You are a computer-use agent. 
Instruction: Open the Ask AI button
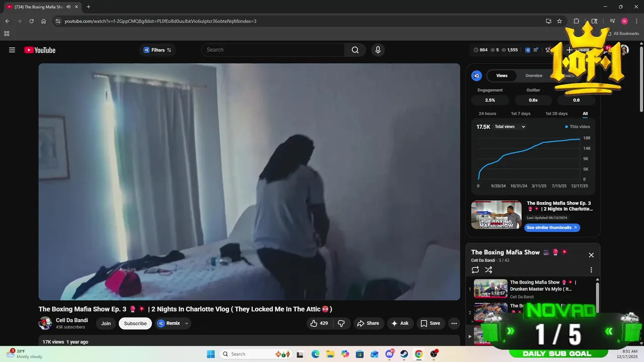click(x=400, y=323)
